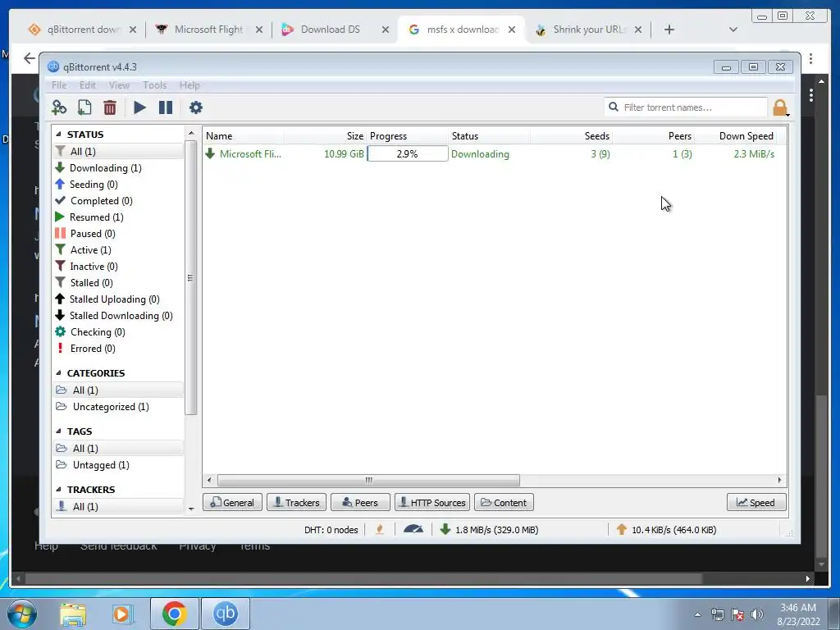Open the Windows Start button
Image resolution: width=840 pixels, height=630 pixels.
[x=21, y=614]
